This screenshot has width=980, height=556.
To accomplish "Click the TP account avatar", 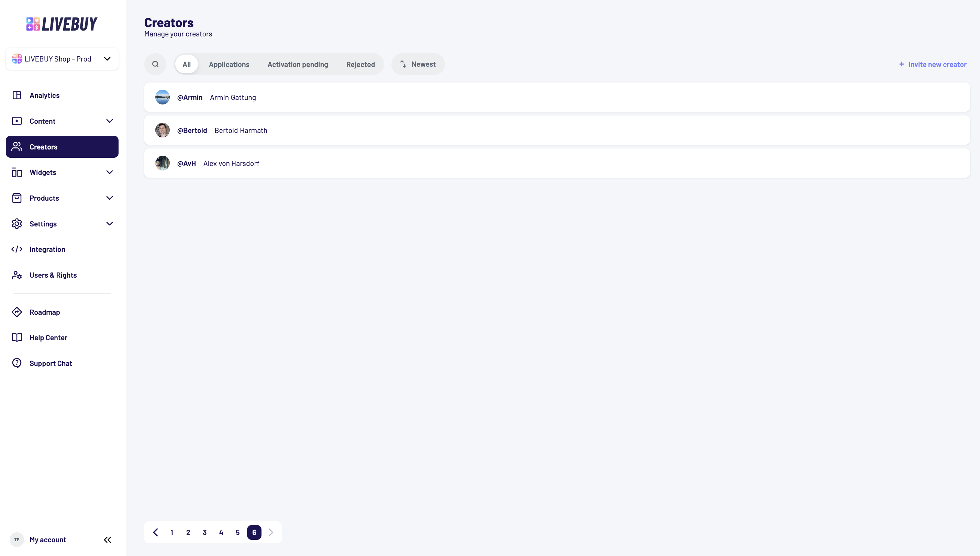I will (17, 540).
